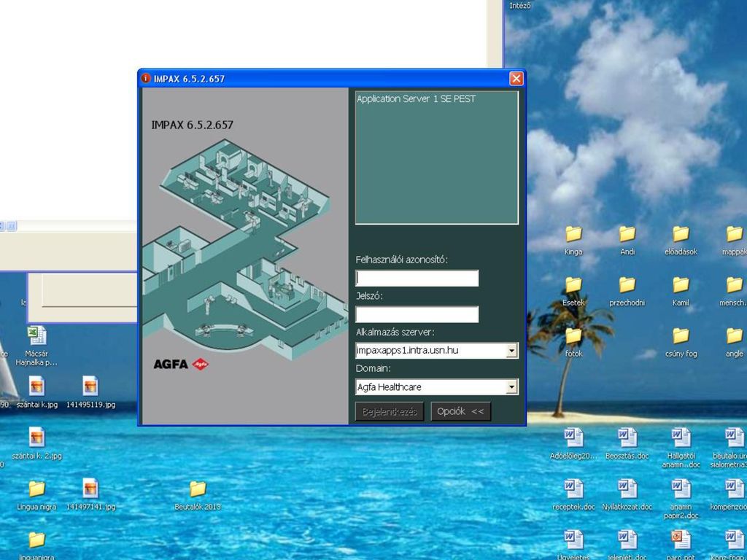Select the szántai k.jpg image file

(x=36, y=386)
